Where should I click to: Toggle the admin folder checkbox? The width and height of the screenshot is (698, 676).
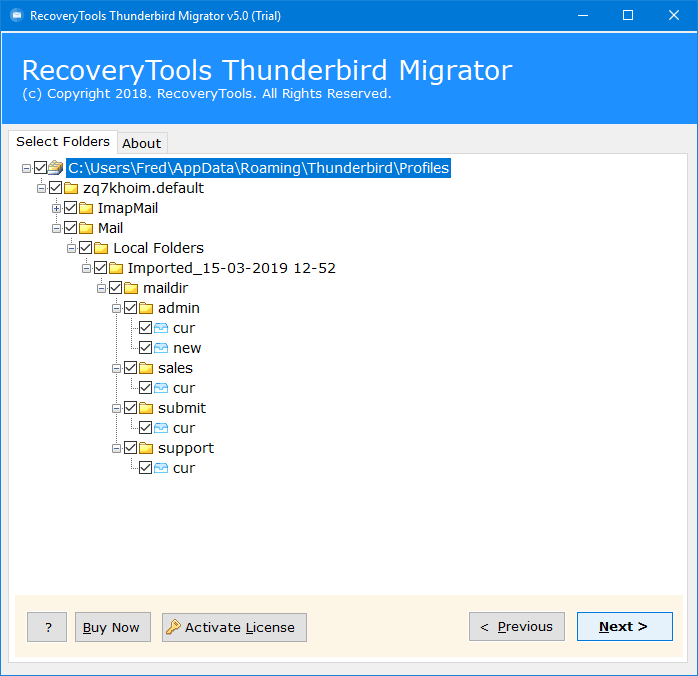coord(130,308)
